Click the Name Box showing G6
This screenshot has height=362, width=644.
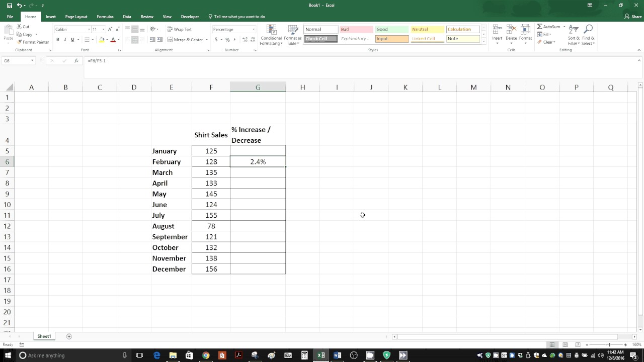[x=18, y=61]
